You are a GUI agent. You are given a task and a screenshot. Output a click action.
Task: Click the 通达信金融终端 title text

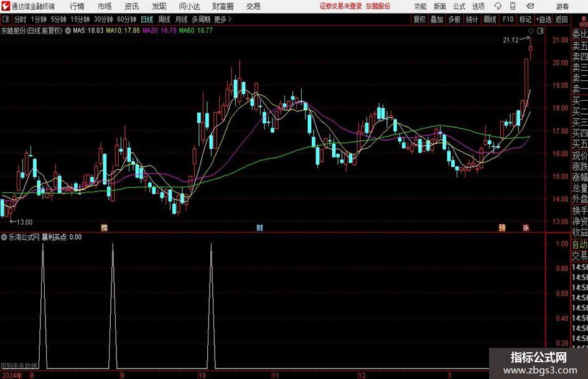tap(33, 6)
